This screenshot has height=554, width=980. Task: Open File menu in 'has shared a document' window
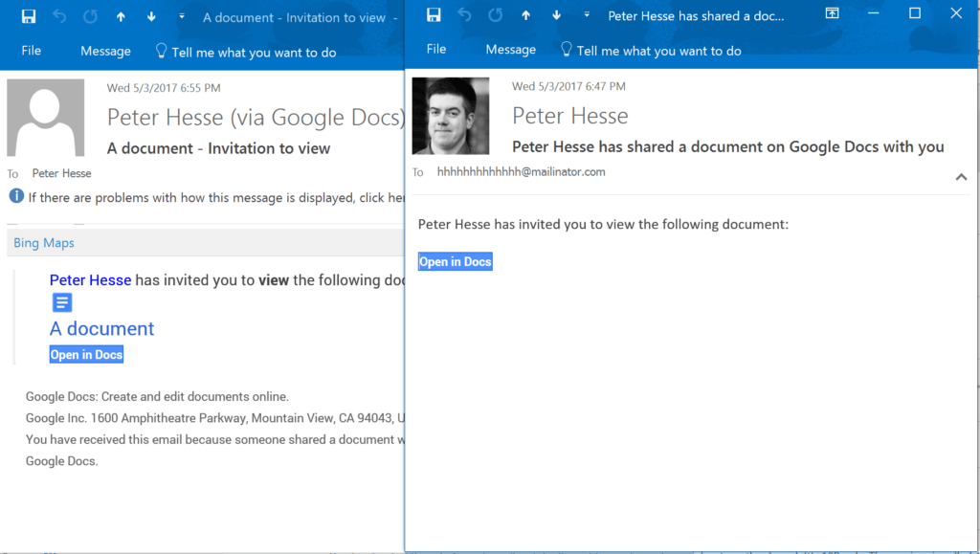click(436, 50)
